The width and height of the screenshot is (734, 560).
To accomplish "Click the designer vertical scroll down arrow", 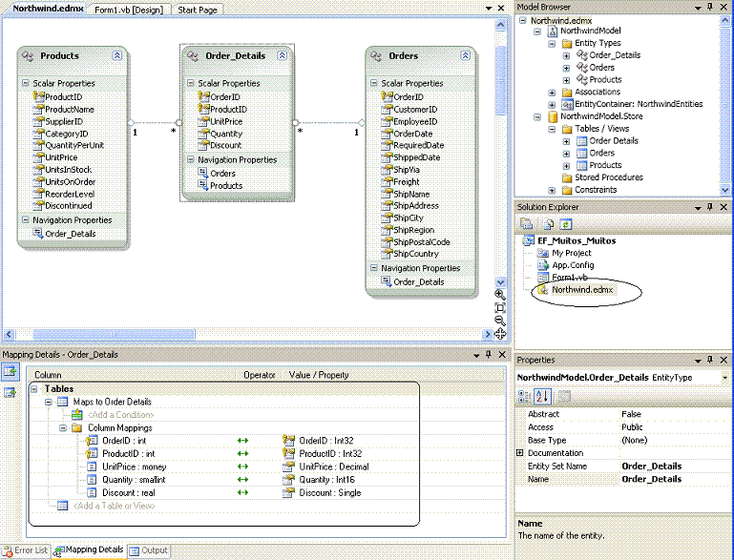I will 500,282.
